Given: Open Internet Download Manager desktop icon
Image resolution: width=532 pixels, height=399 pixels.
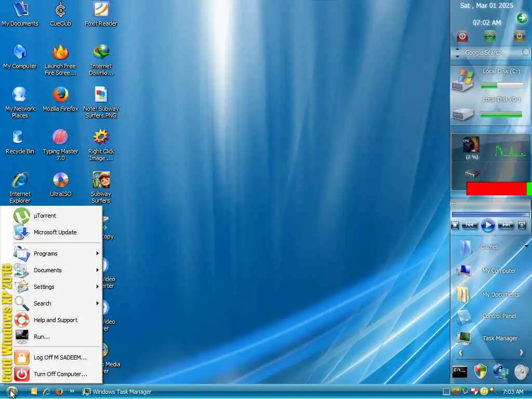Looking at the screenshot, I should 101,60.
